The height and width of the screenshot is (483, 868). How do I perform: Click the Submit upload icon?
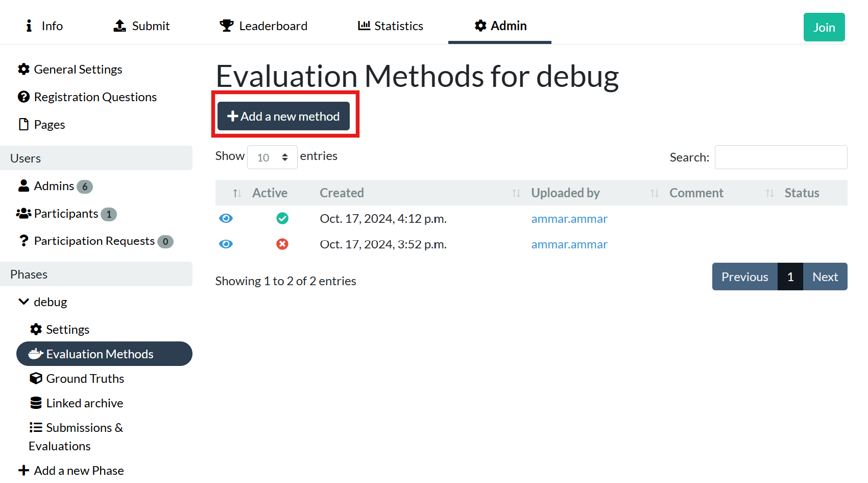(x=119, y=26)
